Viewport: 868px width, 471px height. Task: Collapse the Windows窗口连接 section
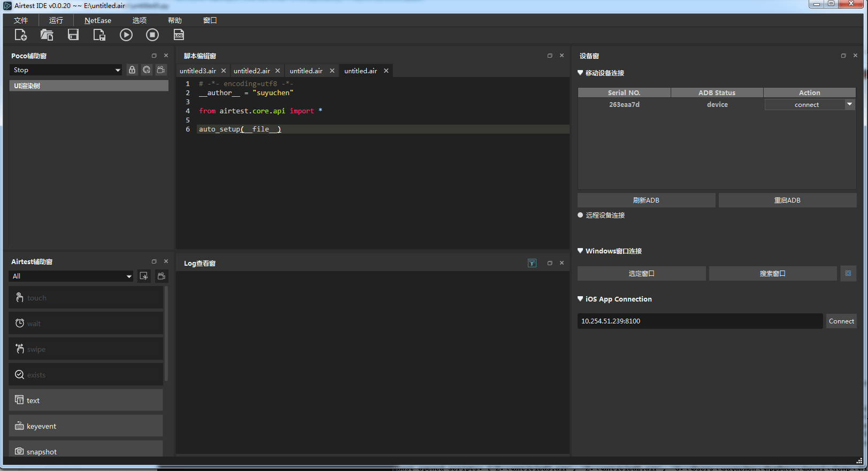click(580, 251)
